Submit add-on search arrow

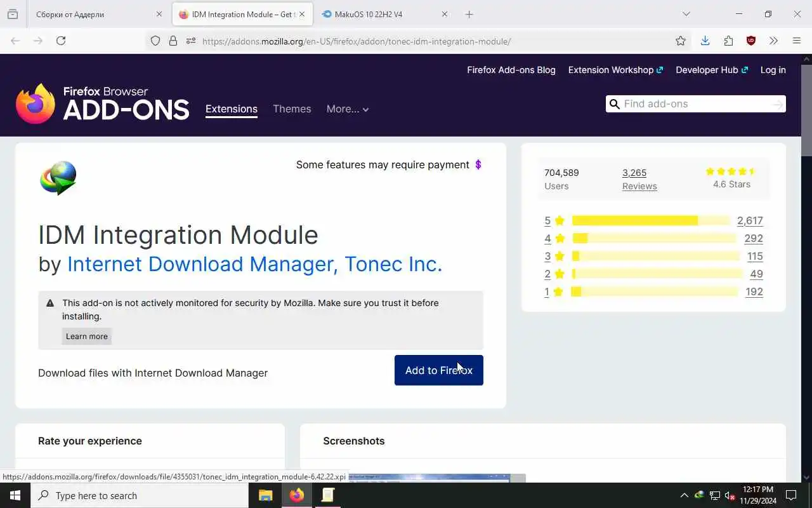[778, 104]
